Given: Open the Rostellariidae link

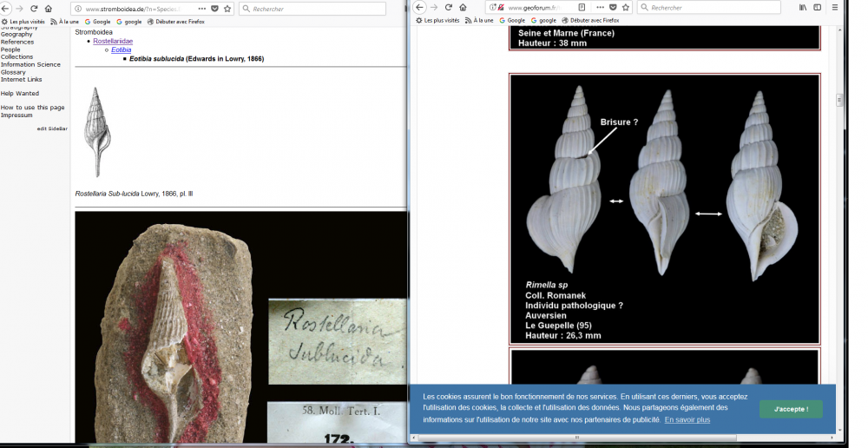Looking at the screenshot, I should point(113,42).
